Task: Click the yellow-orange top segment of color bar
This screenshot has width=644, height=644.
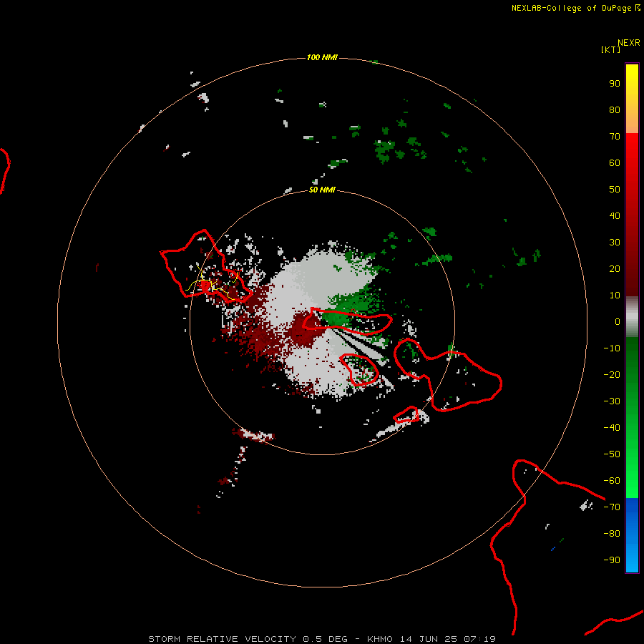Action: 632,99
